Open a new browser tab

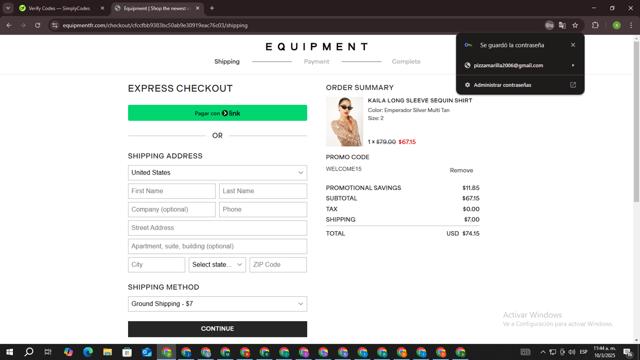212,8
